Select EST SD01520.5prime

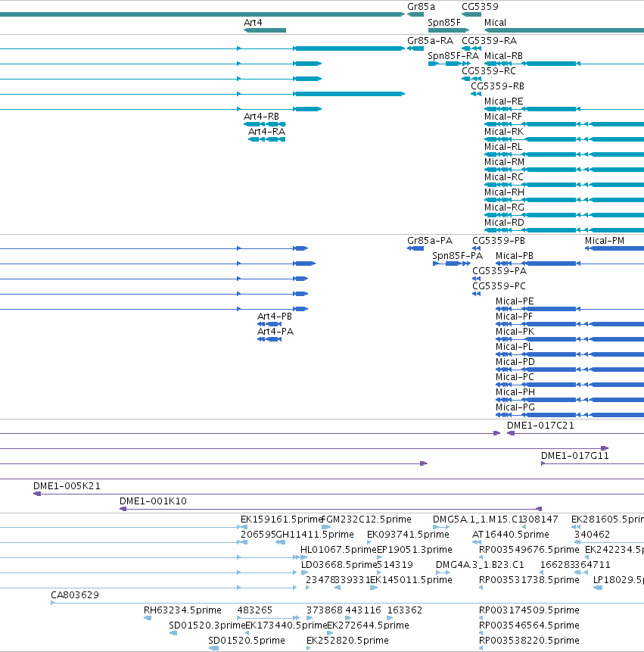pyautogui.click(x=247, y=641)
